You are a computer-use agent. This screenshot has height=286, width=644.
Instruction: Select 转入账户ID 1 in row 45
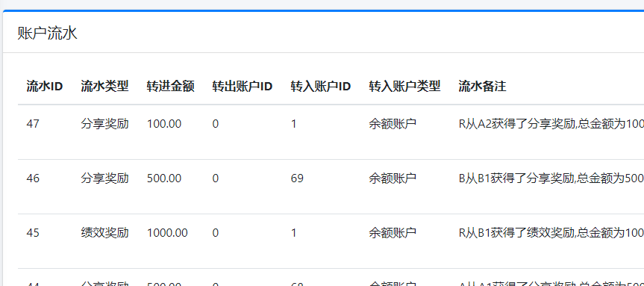pos(294,233)
